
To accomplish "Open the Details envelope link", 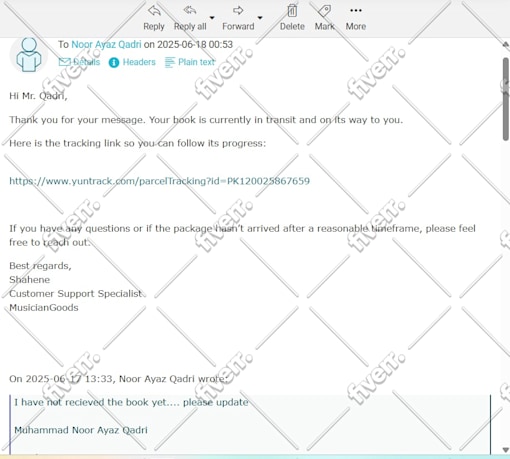I will tap(79, 62).
